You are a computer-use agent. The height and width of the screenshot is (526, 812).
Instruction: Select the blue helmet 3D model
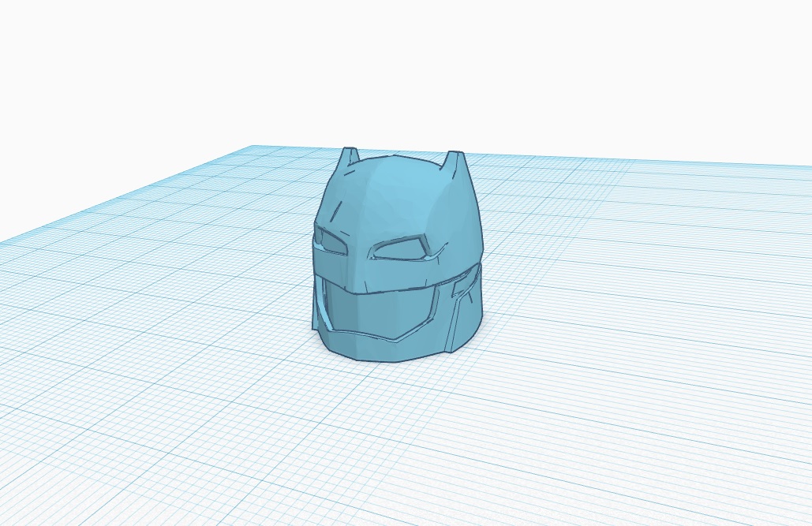[397, 256]
